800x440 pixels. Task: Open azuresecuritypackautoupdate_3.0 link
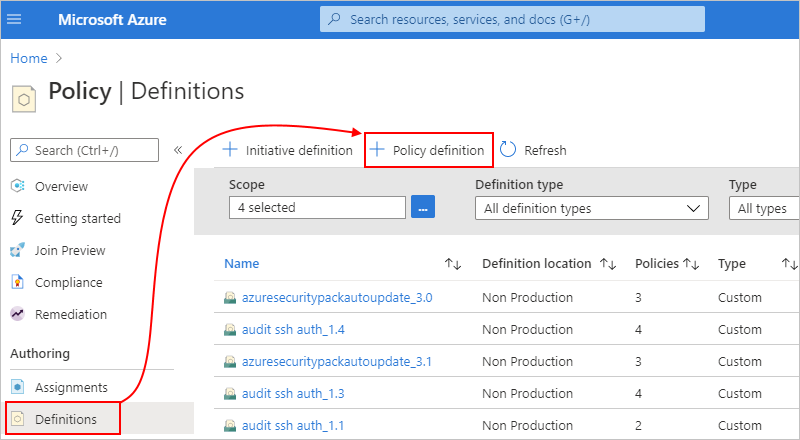337,297
